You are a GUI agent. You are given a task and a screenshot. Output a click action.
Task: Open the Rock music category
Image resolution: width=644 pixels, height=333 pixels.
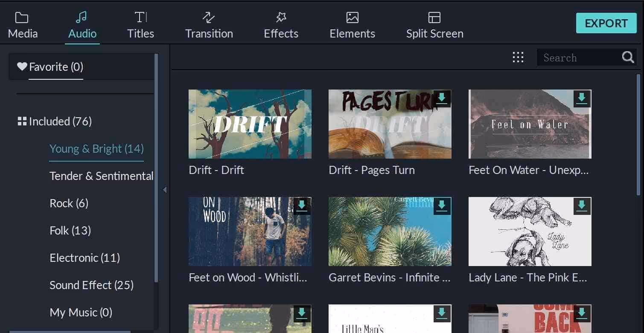pos(69,203)
